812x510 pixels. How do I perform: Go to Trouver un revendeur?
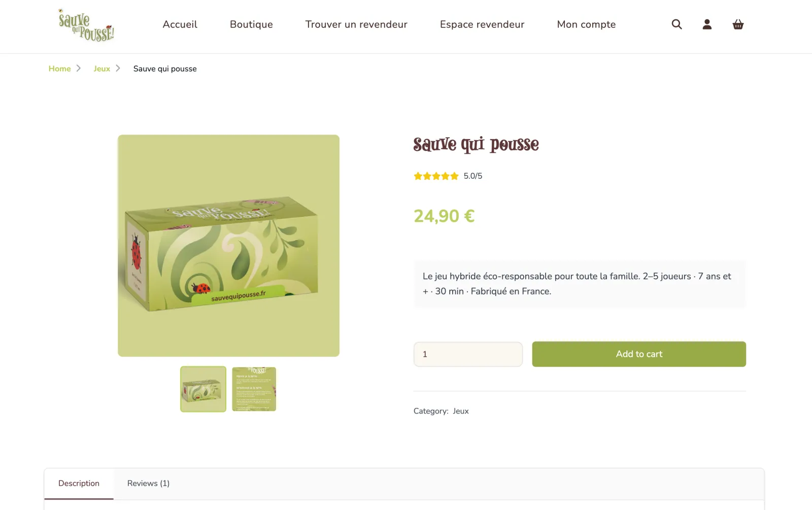(x=356, y=24)
